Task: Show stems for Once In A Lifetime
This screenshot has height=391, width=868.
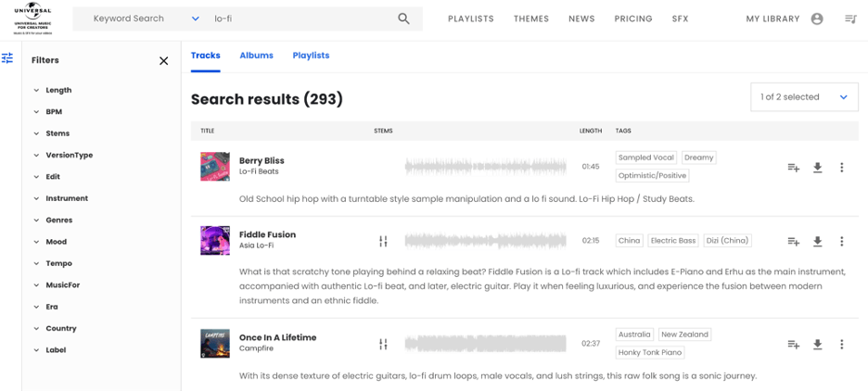Action: tap(383, 344)
